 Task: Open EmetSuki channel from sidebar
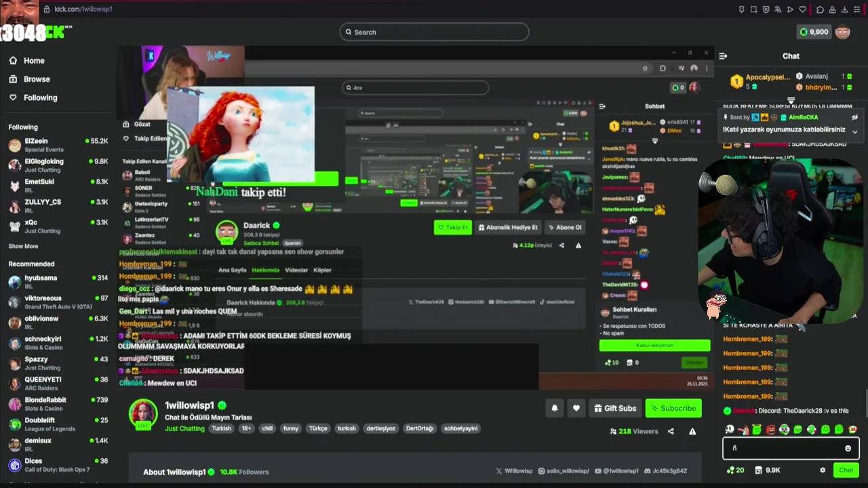tap(58, 186)
